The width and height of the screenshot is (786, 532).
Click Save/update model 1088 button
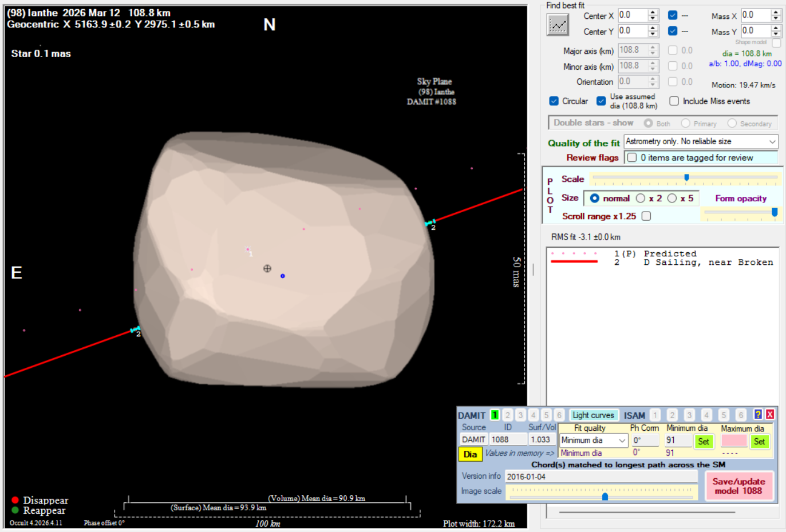(x=738, y=486)
